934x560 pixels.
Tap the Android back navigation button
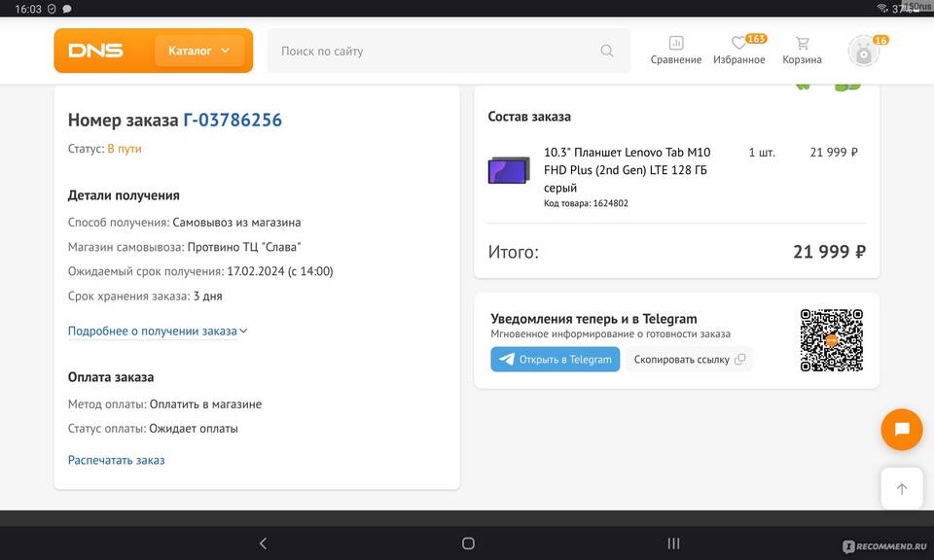tap(263, 543)
